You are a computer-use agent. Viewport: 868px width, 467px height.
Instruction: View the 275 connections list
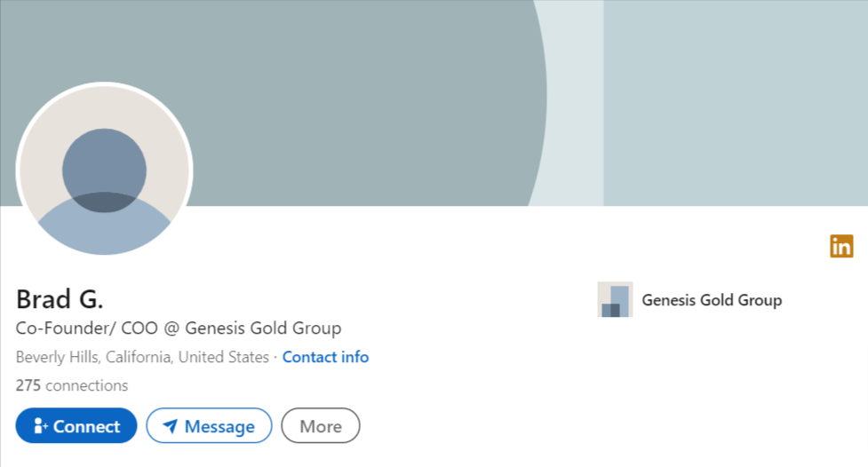click(72, 385)
